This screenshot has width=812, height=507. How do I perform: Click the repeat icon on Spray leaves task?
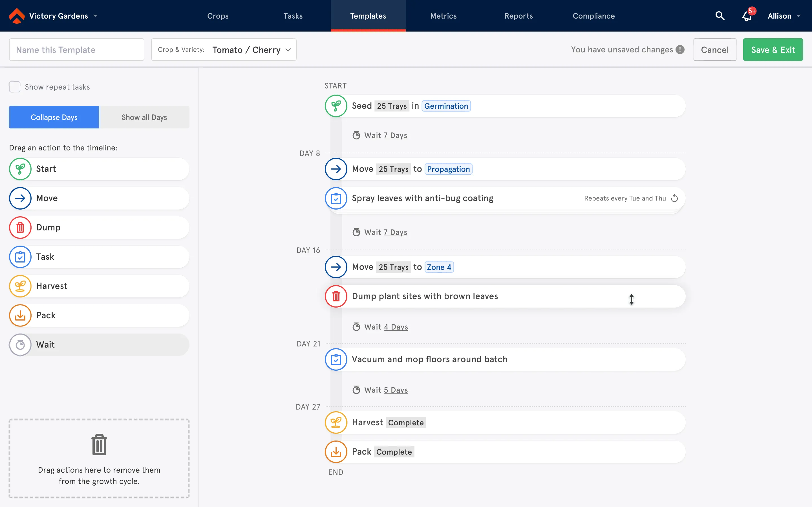coord(674,198)
